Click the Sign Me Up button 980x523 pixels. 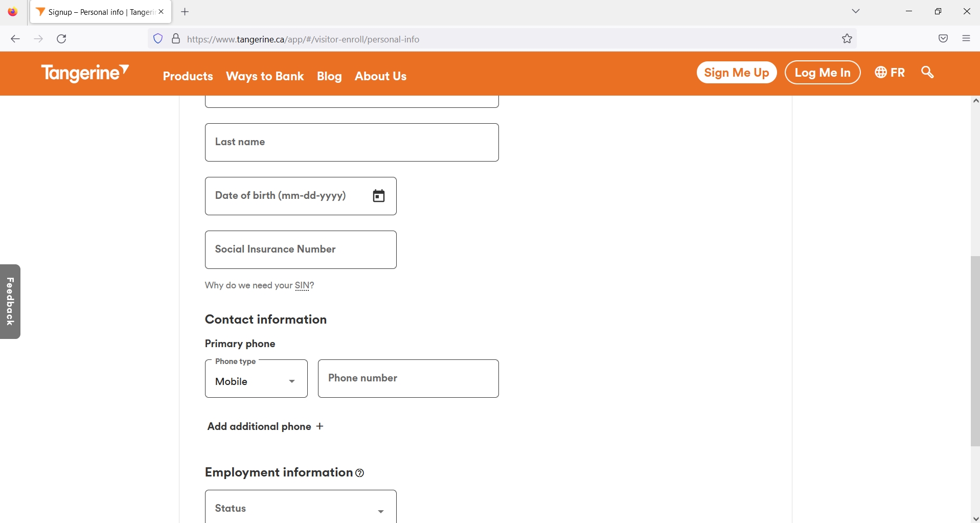click(736, 72)
